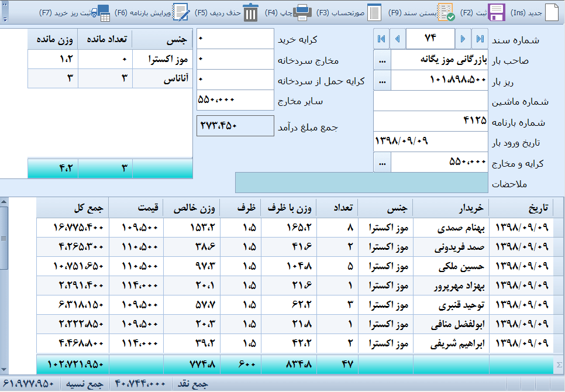This screenshot has width=565, height=392.
Task: Click ثبت ریز خرید (F7) truck icon
Action: [103, 12]
